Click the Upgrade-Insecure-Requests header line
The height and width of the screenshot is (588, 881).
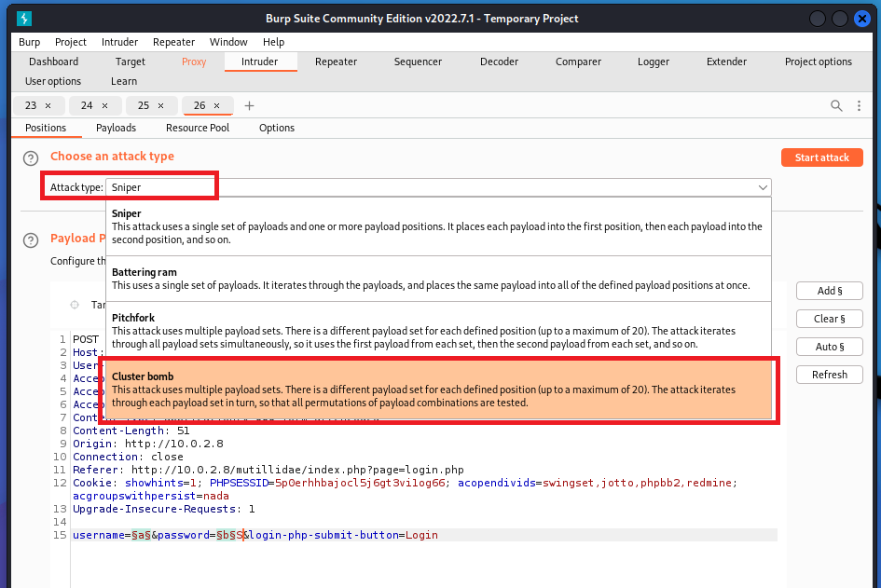click(163, 510)
